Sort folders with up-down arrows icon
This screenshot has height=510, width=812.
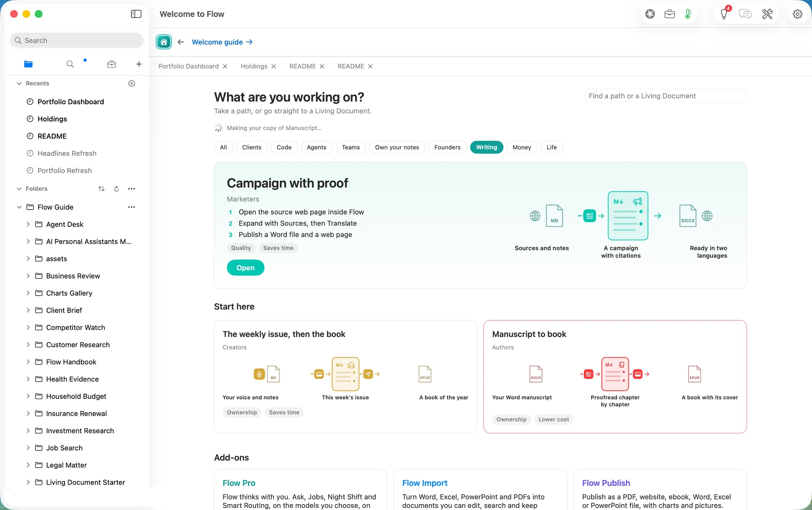[x=101, y=189]
